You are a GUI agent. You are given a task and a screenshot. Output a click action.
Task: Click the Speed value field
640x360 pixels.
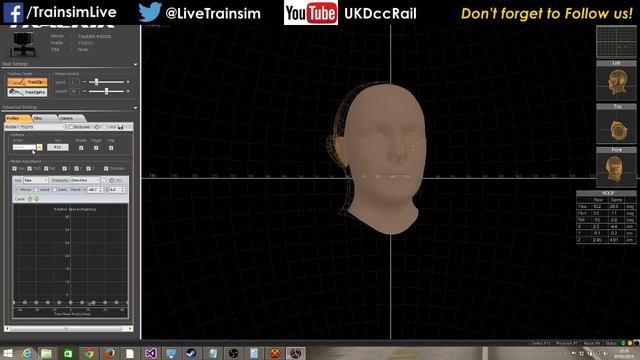tap(74, 82)
